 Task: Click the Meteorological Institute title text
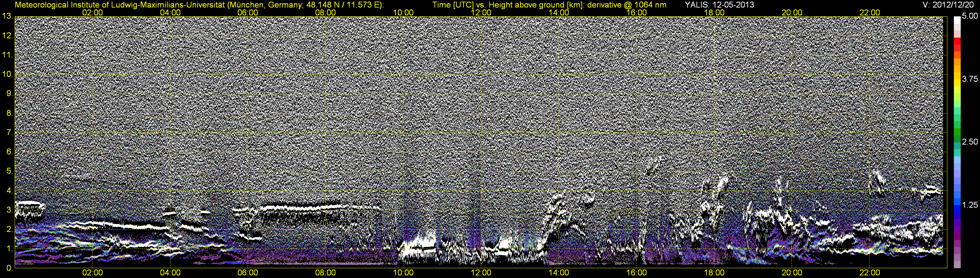pos(199,5)
